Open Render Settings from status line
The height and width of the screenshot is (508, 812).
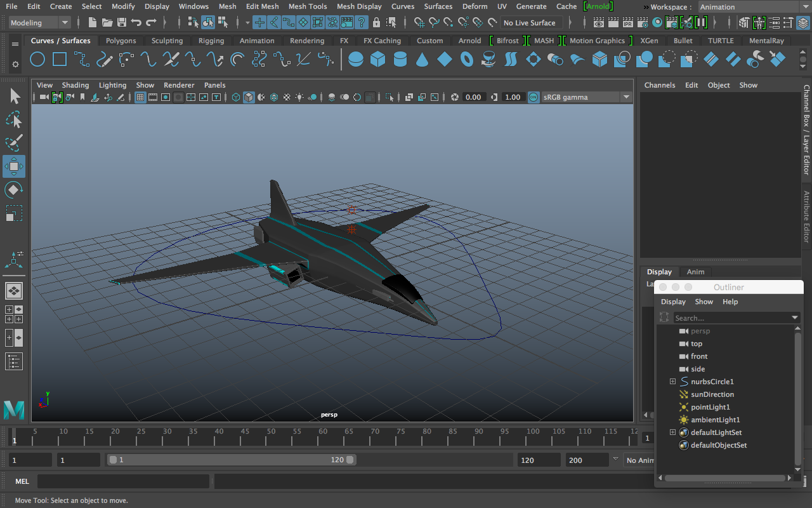(x=642, y=23)
